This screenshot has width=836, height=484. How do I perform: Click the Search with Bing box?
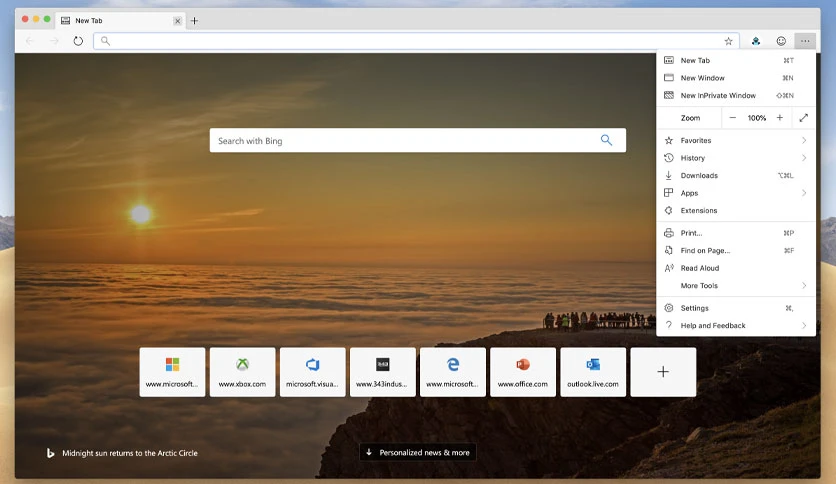pyautogui.click(x=417, y=140)
